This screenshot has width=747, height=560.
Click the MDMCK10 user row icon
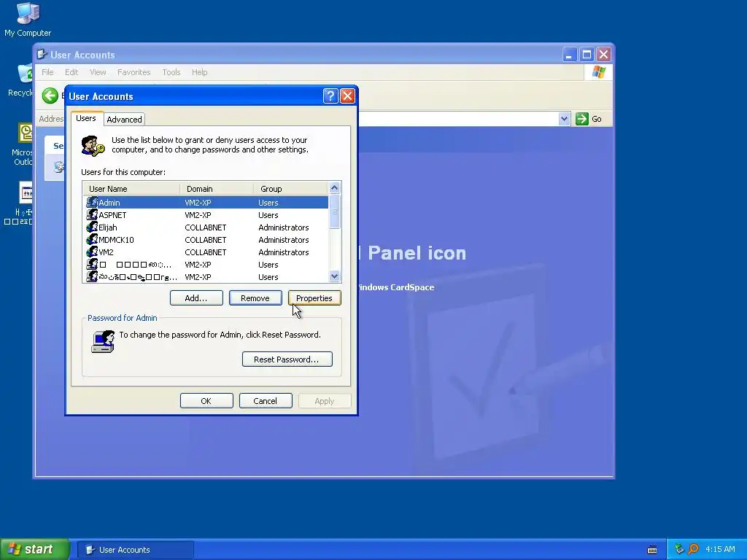pyautogui.click(x=92, y=239)
